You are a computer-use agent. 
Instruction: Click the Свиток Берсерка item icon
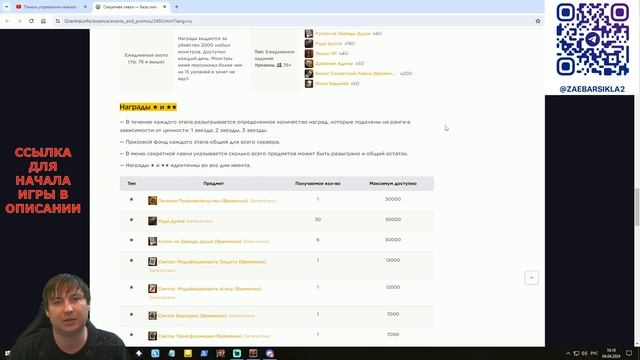[152, 316]
